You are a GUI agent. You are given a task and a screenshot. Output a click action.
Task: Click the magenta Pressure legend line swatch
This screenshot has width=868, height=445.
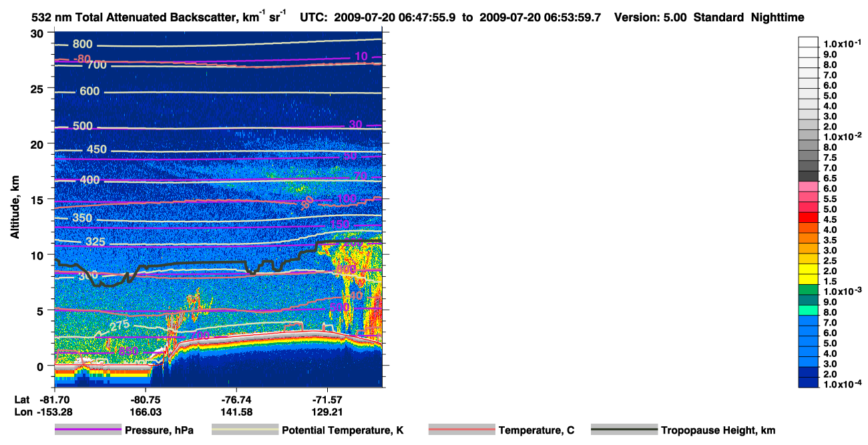pyautogui.click(x=88, y=430)
